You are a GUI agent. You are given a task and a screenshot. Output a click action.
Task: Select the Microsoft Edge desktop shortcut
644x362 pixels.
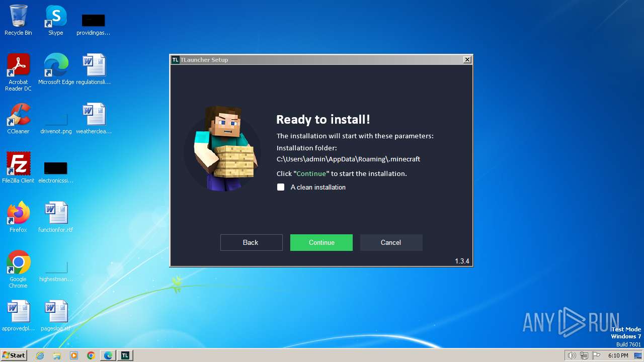(56, 69)
